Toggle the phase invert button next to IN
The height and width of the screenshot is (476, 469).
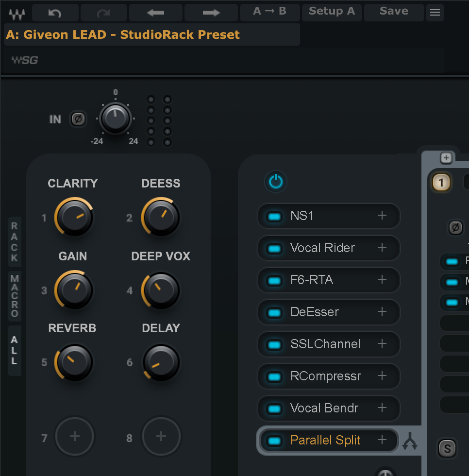click(78, 119)
